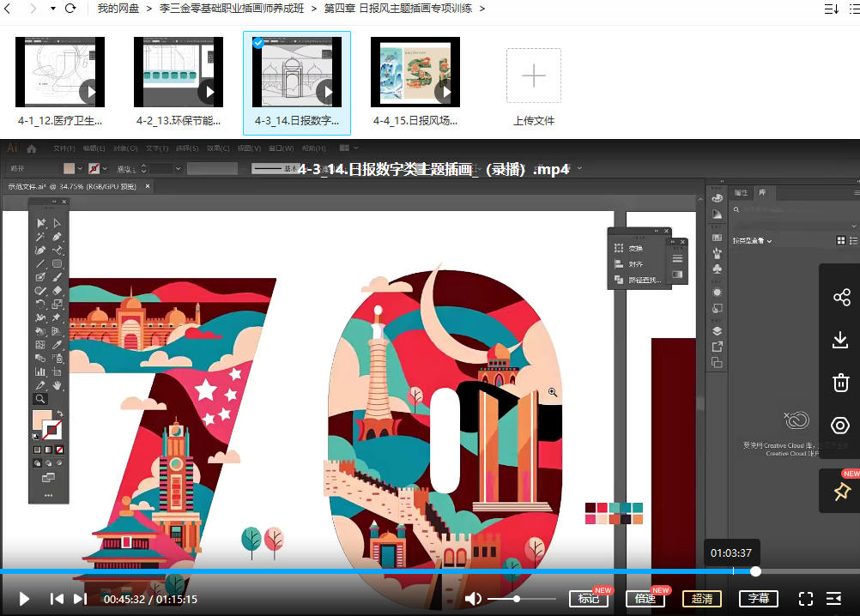Viewport: 860px width, 616px height.
Task: Play the video with the play button
Action: click(x=25, y=599)
